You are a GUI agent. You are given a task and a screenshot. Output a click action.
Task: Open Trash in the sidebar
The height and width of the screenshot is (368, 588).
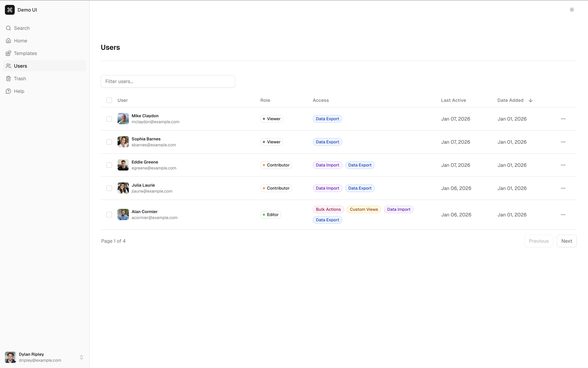click(45, 79)
